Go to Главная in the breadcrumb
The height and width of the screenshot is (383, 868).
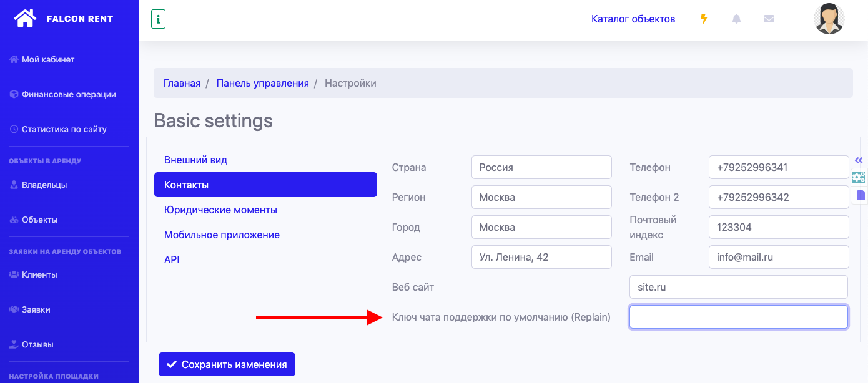pyautogui.click(x=182, y=83)
